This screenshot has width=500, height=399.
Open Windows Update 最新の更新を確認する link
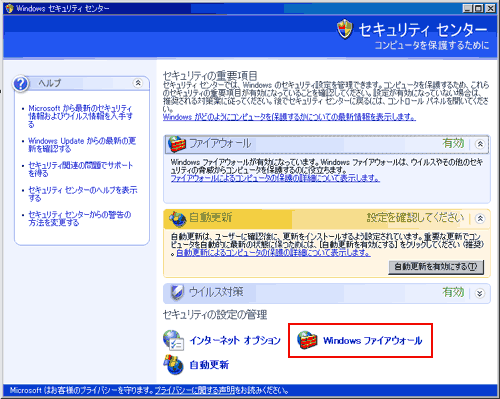[x=82, y=145]
